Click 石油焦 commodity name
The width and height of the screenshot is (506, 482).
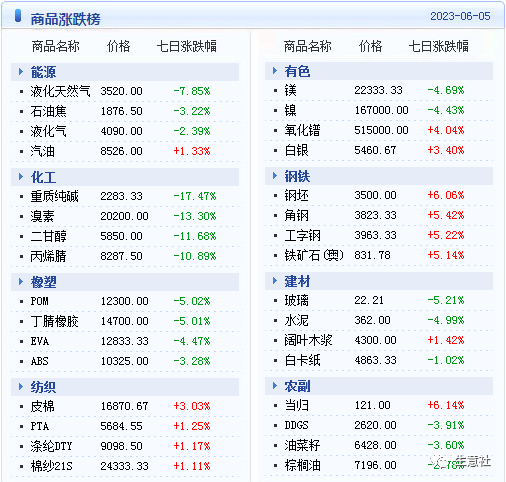[x=48, y=111]
